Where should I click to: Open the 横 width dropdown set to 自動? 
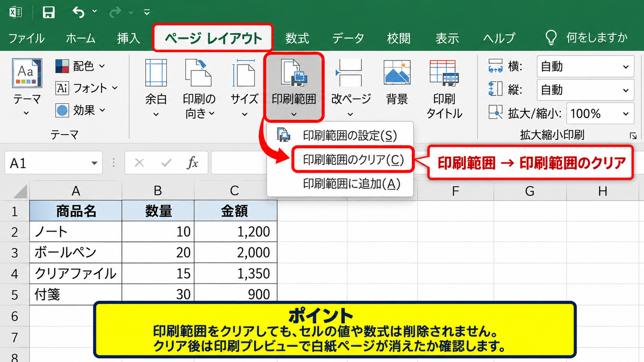point(585,67)
